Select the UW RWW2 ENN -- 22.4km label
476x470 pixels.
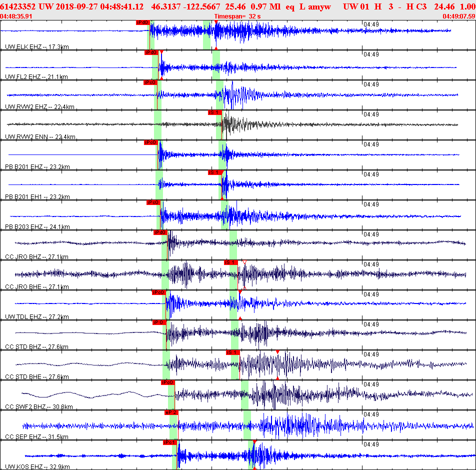(x=40, y=137)
